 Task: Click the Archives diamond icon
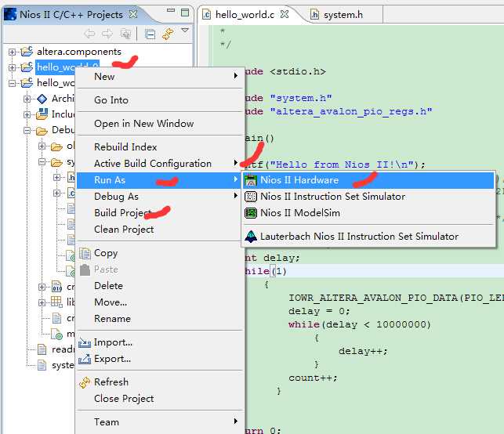click(42, 99)
